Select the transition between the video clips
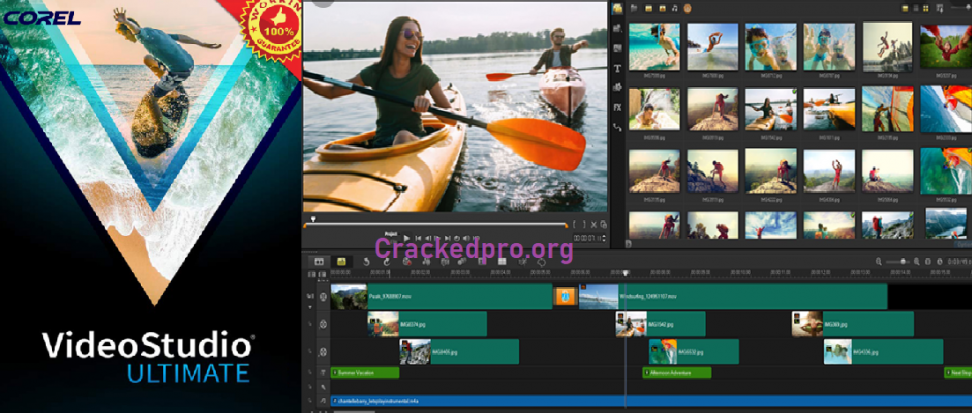The image size is (972, 413). 565,296
